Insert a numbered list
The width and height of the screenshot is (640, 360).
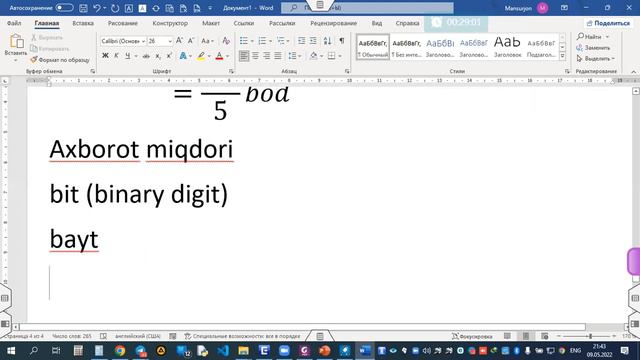click(262, 41)
